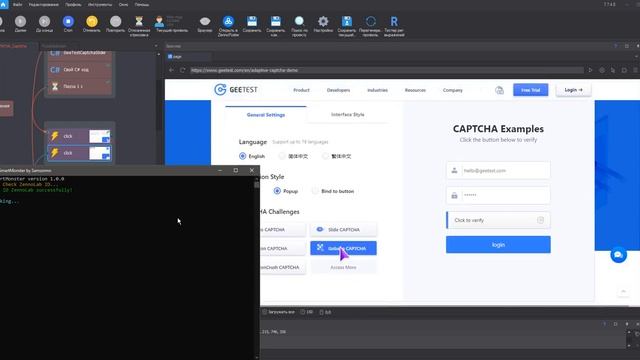This screenshot has height=360, width=640.
Task: Open the Developers navigation menu
Action: [338, 90]
